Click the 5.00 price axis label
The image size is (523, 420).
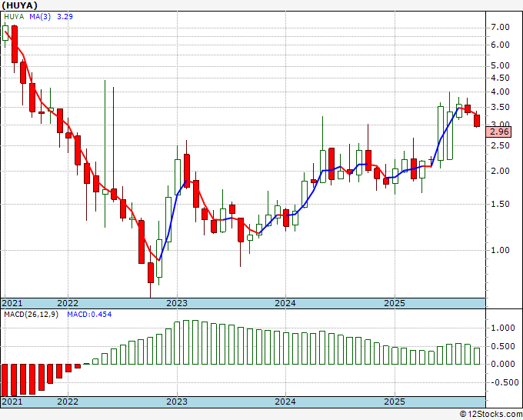pos(501,65)
